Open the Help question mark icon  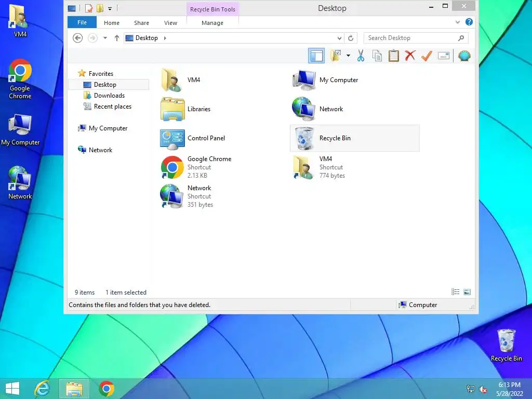(x=469, y=22)
